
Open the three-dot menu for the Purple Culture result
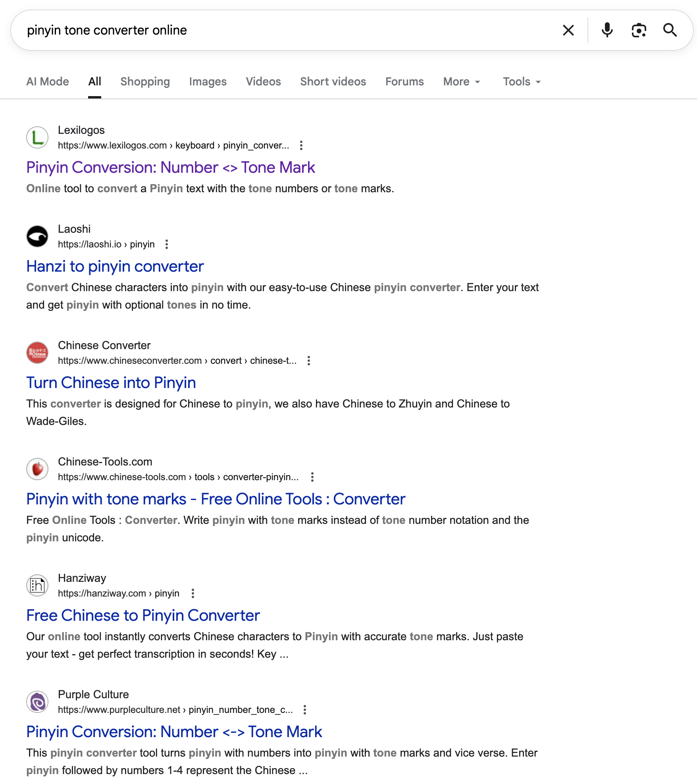point(305,710)
